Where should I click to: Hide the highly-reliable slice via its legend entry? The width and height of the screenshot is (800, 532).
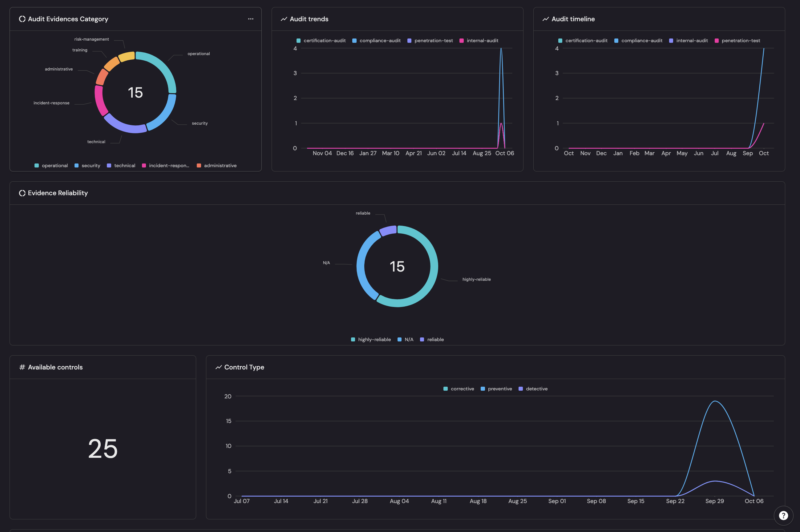(x=374, y=339)
